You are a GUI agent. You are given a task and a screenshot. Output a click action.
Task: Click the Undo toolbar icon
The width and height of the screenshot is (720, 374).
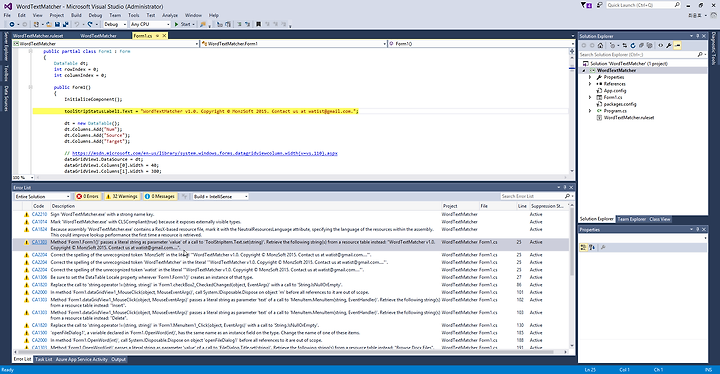point(77,24)
